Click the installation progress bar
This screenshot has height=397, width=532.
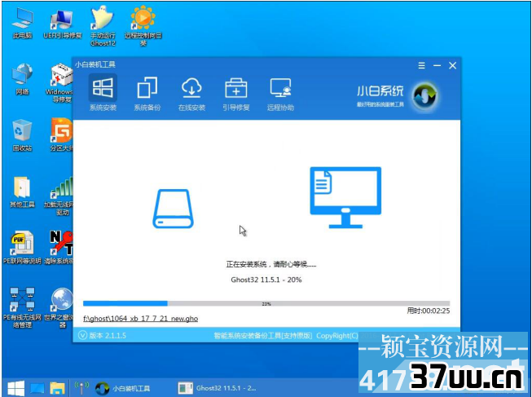[266, 303]
